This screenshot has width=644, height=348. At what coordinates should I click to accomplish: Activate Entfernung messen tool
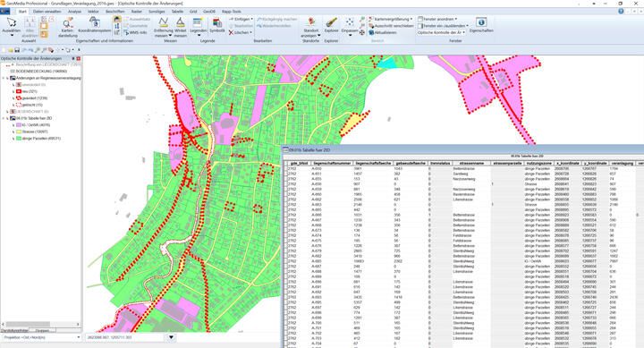tap(163, 27)
